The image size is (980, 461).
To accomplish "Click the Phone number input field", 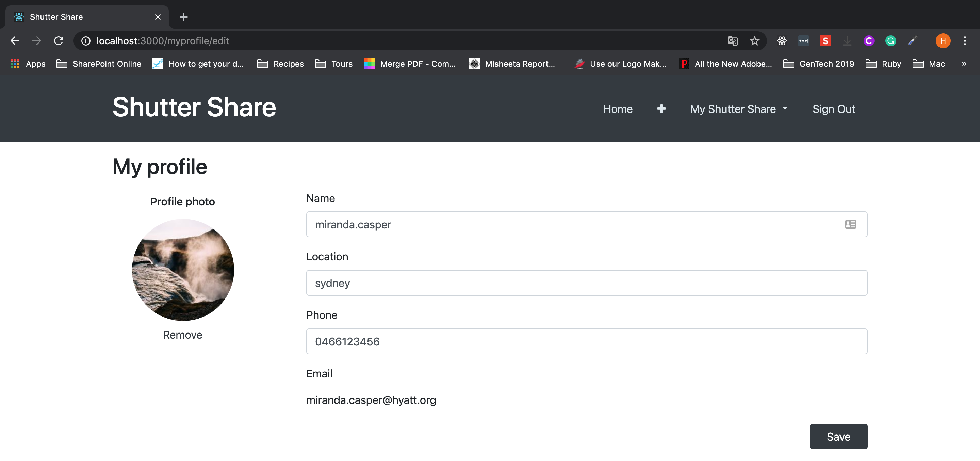I will [587, 341].
